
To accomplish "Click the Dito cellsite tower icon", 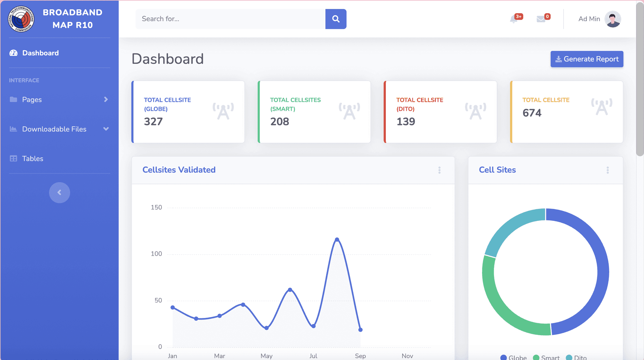I will tap(475, 111).
